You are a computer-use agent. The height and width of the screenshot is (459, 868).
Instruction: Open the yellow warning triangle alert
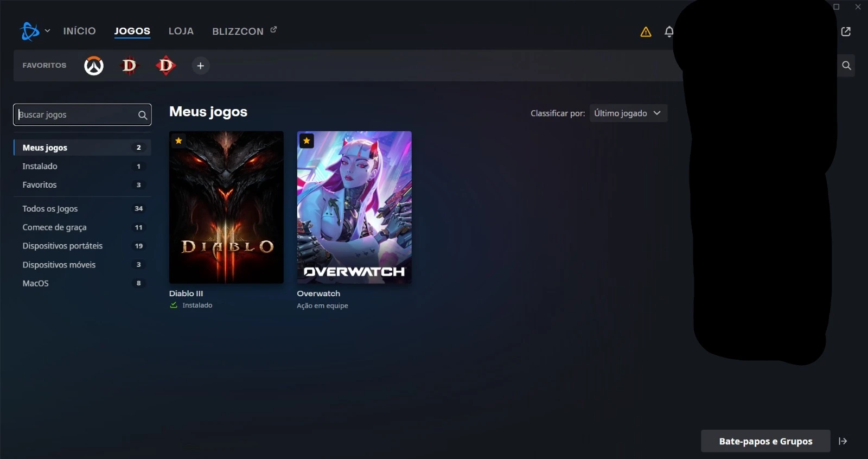tap(646, 32)
